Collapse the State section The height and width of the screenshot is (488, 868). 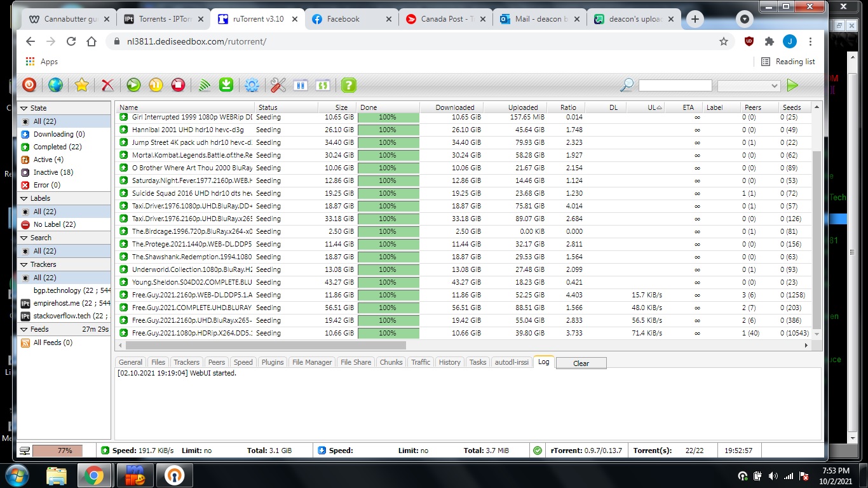[x=24, y=108]
